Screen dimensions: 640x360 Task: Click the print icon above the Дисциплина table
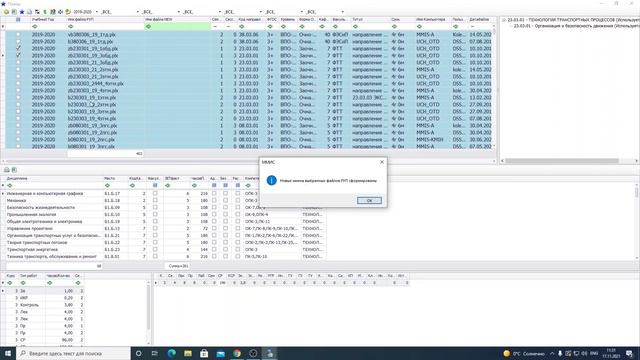coord(7,170)
